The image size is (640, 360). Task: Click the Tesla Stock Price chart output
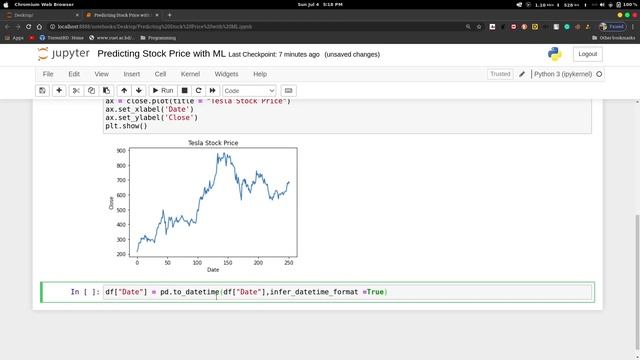click(203, 206)
